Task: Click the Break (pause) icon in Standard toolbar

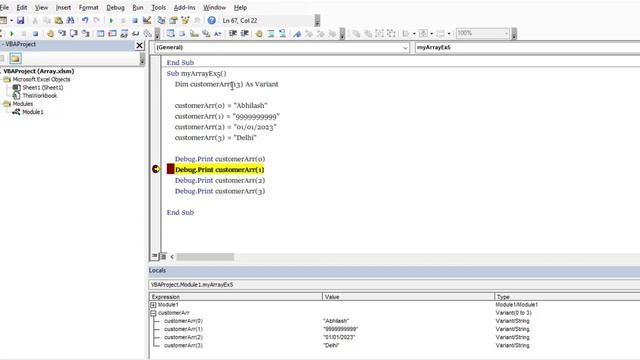Action: pos(123,20)
